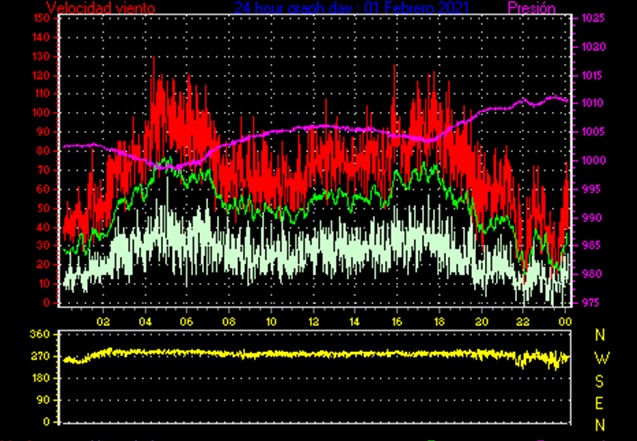Click the E compass letter

tap(600, 404)
